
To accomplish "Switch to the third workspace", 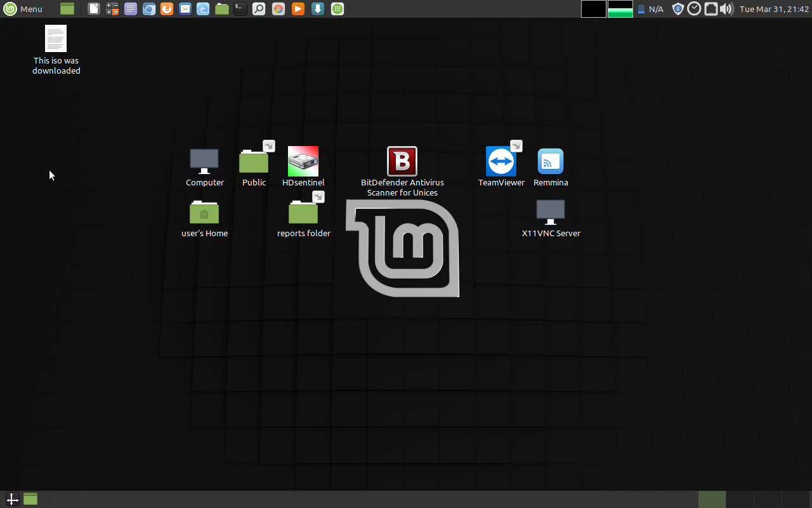I will [768, 499].
